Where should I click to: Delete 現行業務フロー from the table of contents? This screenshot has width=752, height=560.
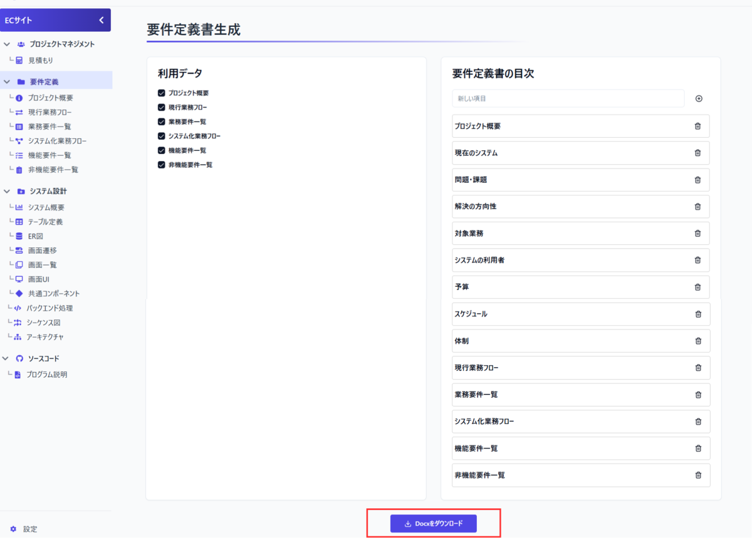point(698,368)
